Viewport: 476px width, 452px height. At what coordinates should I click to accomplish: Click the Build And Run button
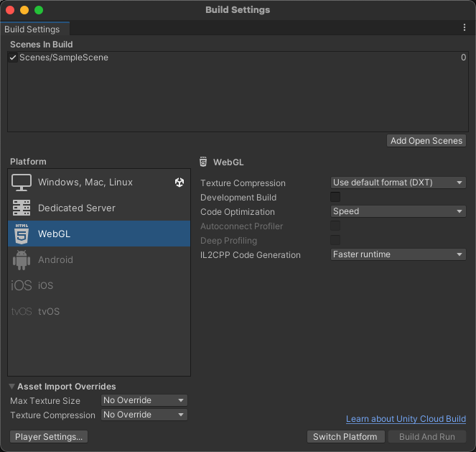coord(427,437)
